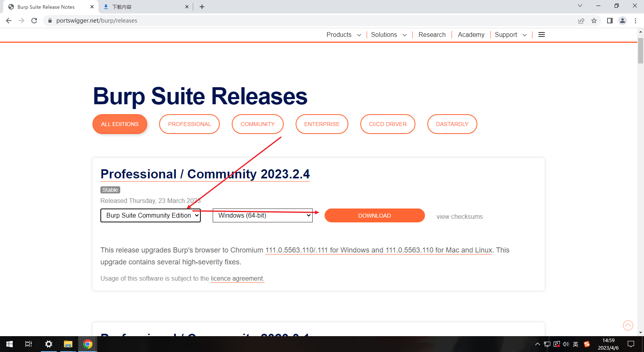This screenshot has width=644, height=352.
Task: Click the 英 input language indicator
Action: tap(576, 344)
